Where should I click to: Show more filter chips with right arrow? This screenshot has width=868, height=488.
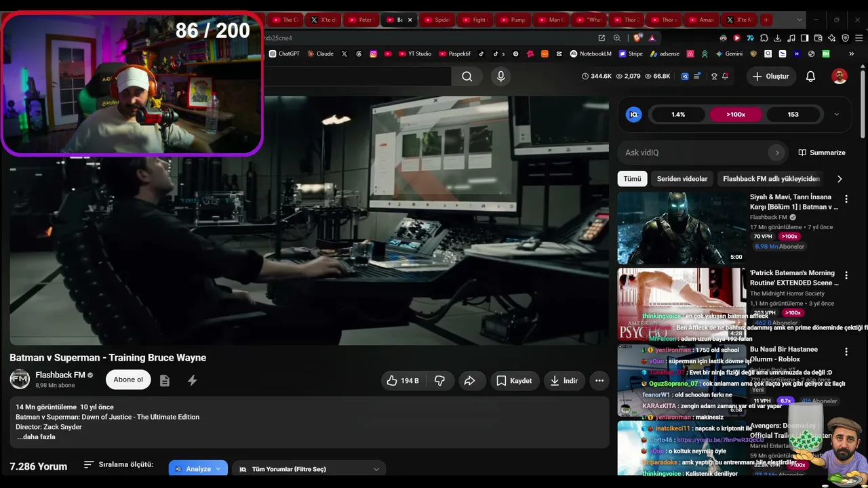point(840,179)
